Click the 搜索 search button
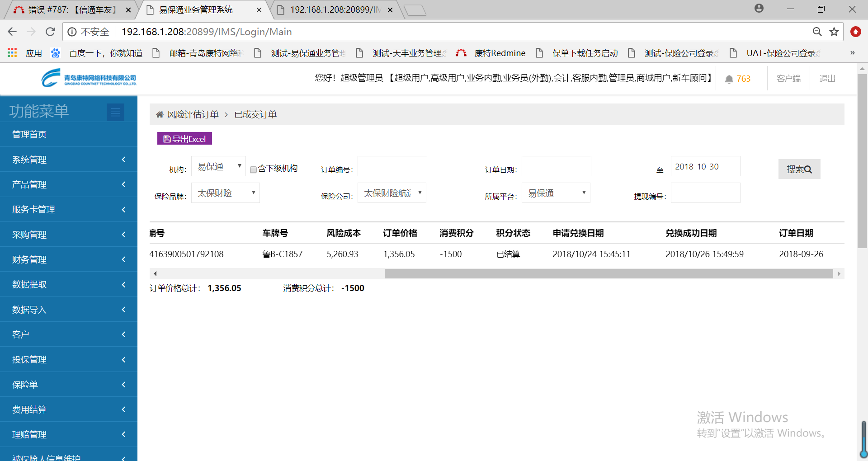The image size is (868, 461). pyautogui.click(x=799, y=169)
